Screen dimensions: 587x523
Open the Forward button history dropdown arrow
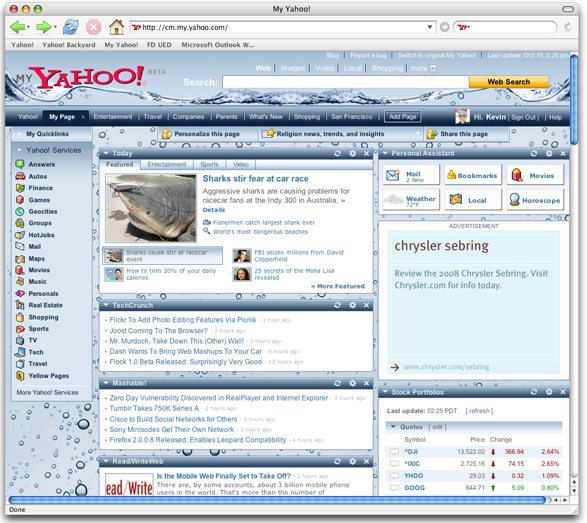[55, 27]
